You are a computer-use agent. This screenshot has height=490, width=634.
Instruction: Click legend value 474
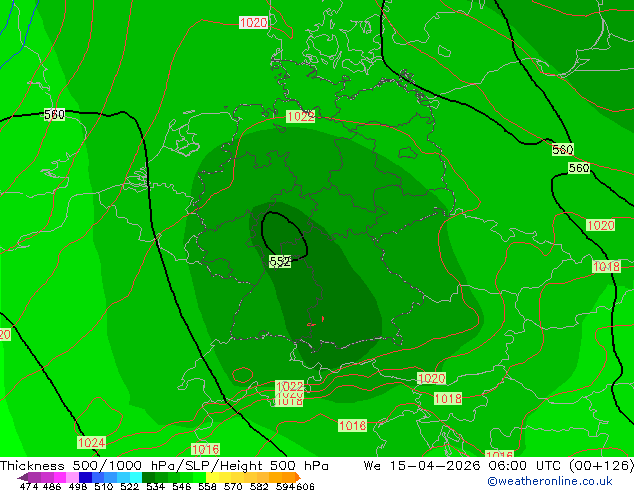(x=29, y=486)
